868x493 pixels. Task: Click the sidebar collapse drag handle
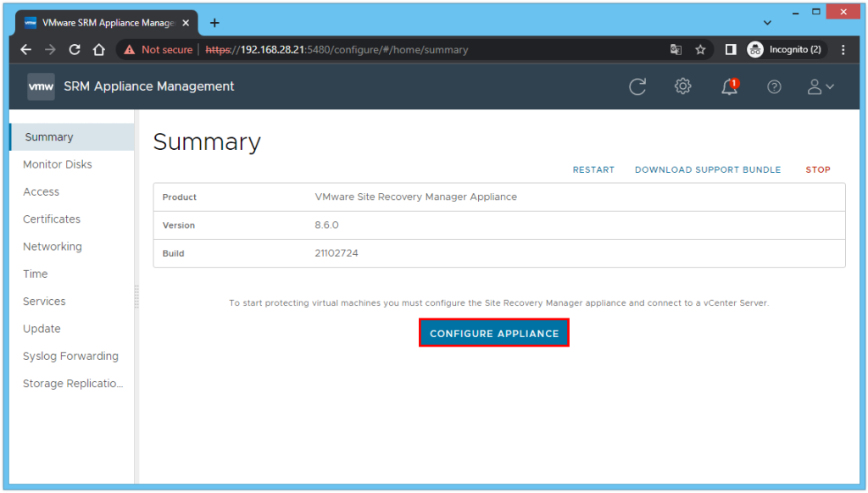[136, 296]
